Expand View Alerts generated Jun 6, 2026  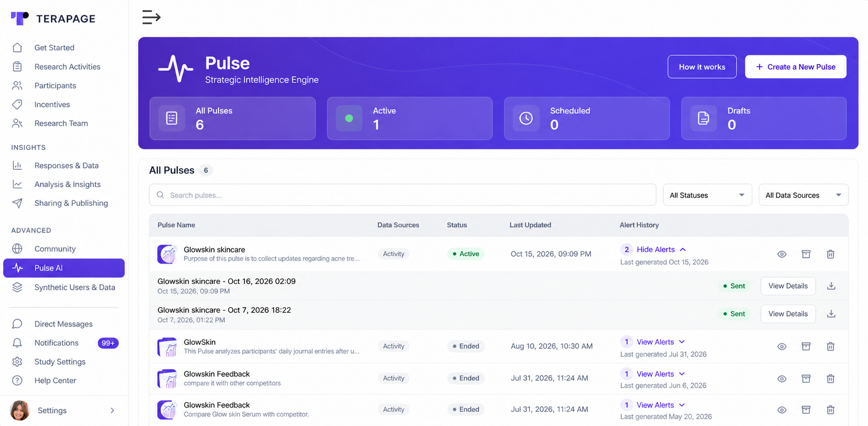(661, 374)
